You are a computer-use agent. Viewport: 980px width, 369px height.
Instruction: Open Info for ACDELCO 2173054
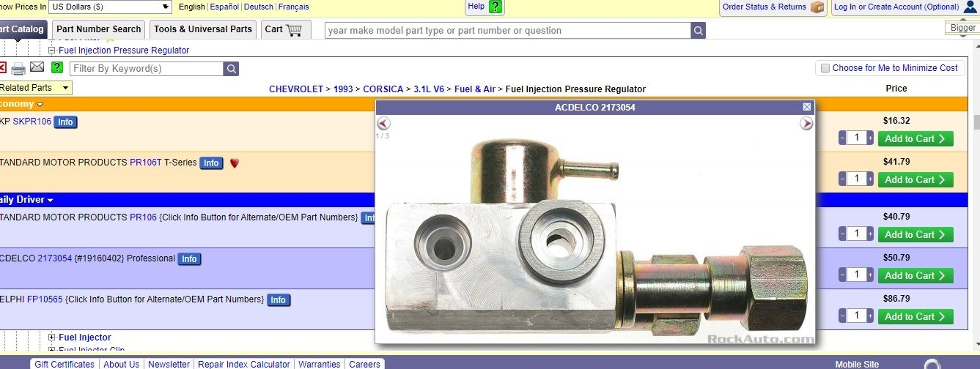coord(189,259)
